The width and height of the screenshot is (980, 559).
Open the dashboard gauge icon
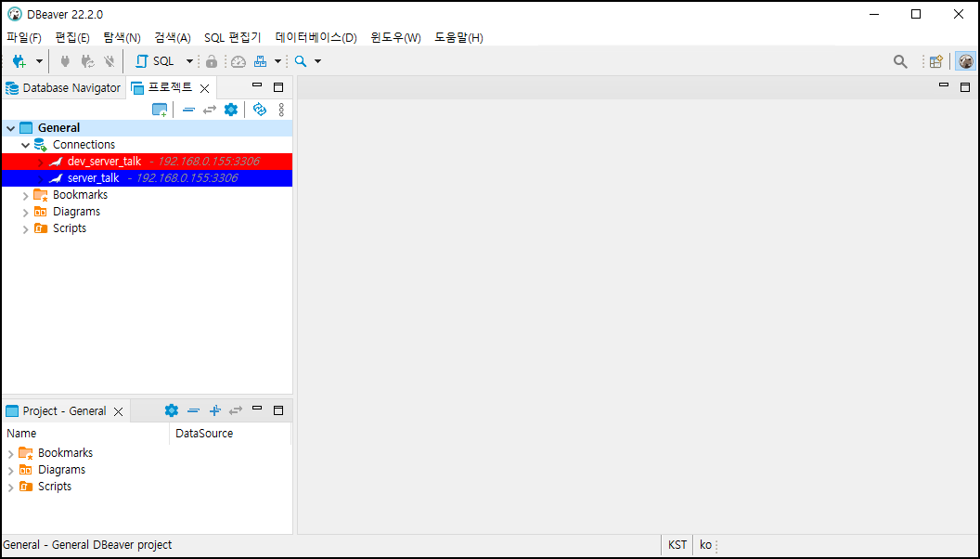[239, 61]
